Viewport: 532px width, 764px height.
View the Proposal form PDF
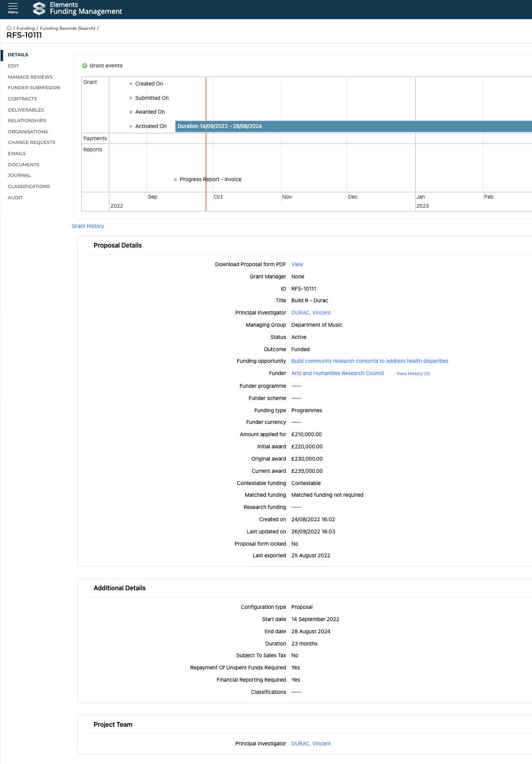tap(297, 265)
